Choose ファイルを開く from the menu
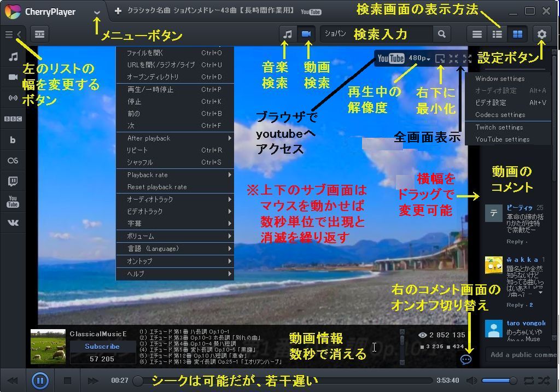Screen dimensions: 560x392 [x=175, y=53]
